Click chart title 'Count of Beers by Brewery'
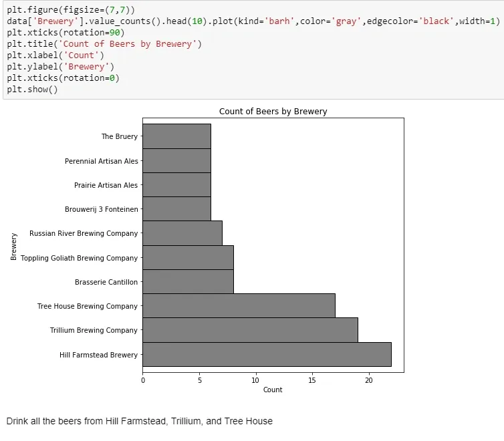Image resolution: width=504 pixels, height=441 pixels. click(273, 111)
